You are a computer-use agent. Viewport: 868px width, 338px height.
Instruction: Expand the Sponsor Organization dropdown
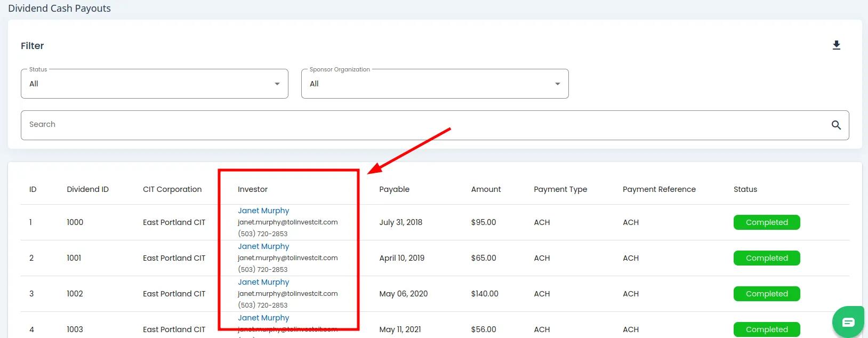point(435,84)
